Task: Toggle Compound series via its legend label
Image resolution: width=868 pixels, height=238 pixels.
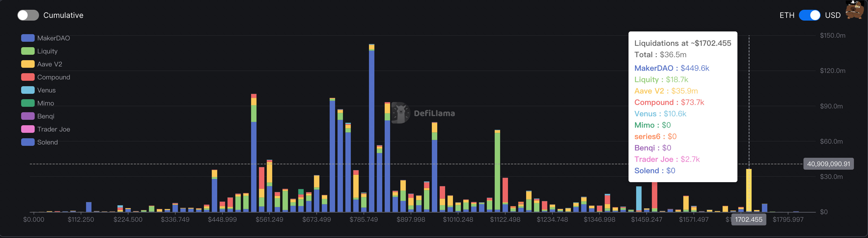Action: [54, 77]
